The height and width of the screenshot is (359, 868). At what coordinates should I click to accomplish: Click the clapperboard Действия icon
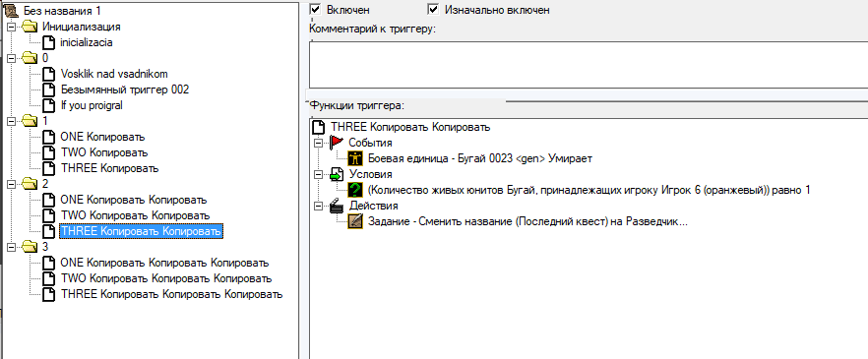coord(336,206)
